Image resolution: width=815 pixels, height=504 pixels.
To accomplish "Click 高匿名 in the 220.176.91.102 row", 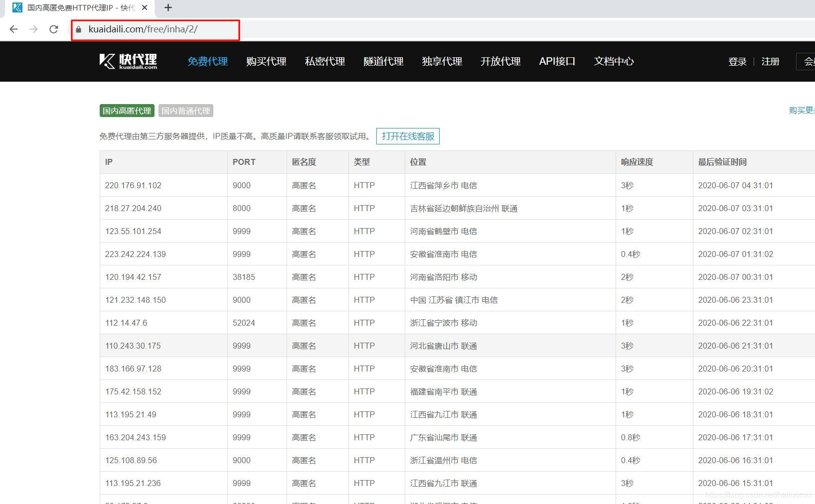I will [x=304, y=185].
